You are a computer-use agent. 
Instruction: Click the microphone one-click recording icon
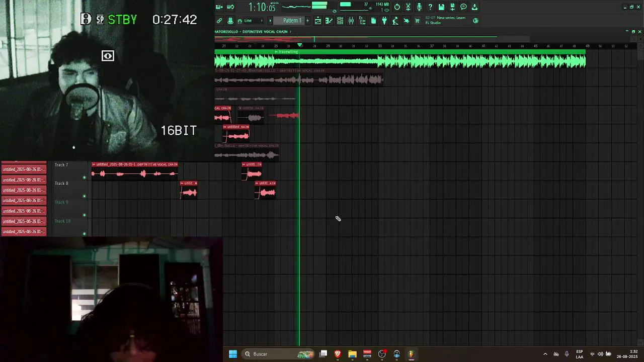(419, 7)
